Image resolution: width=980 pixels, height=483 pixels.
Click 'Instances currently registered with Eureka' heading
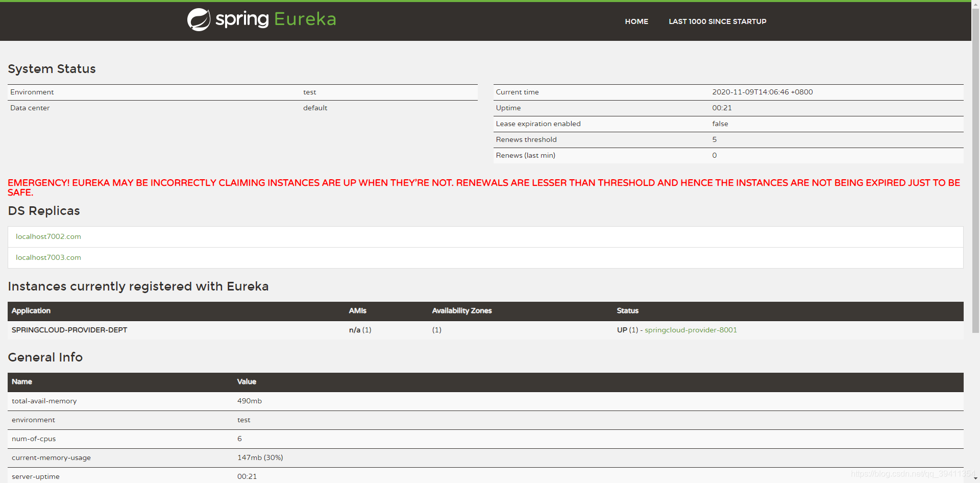(x=138, y=286)
